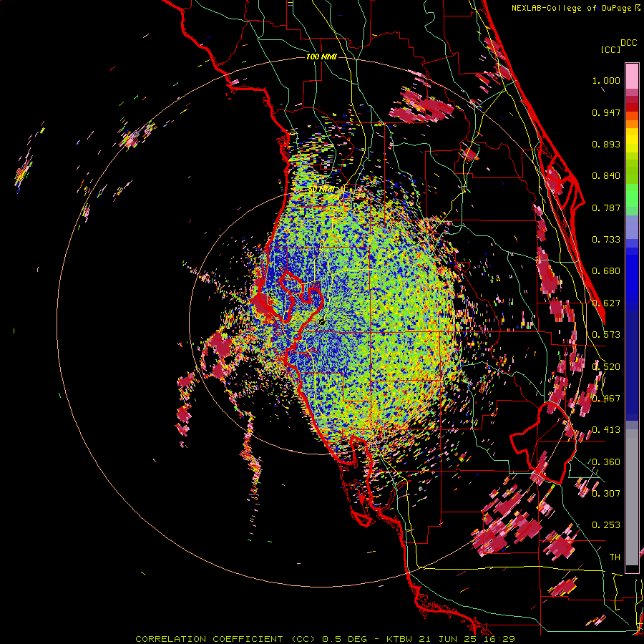Click the 0.787 scale value
644x644 pixels.
(606, 208)
